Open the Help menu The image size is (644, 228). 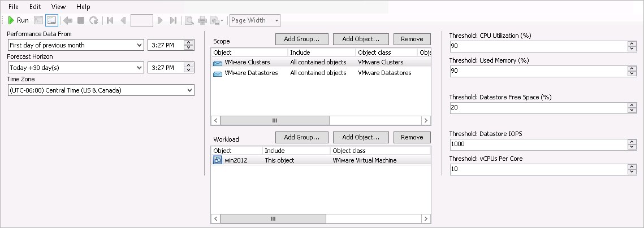[x=83, y=7]
